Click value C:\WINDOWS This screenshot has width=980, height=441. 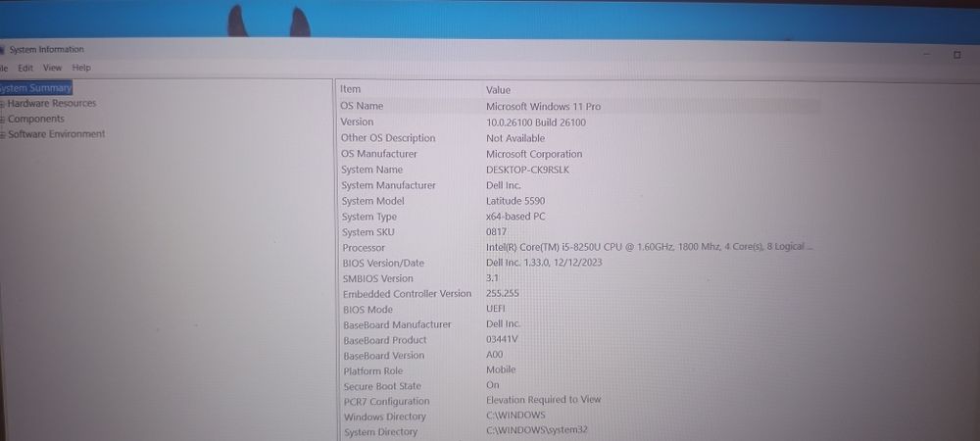[515, 415]
